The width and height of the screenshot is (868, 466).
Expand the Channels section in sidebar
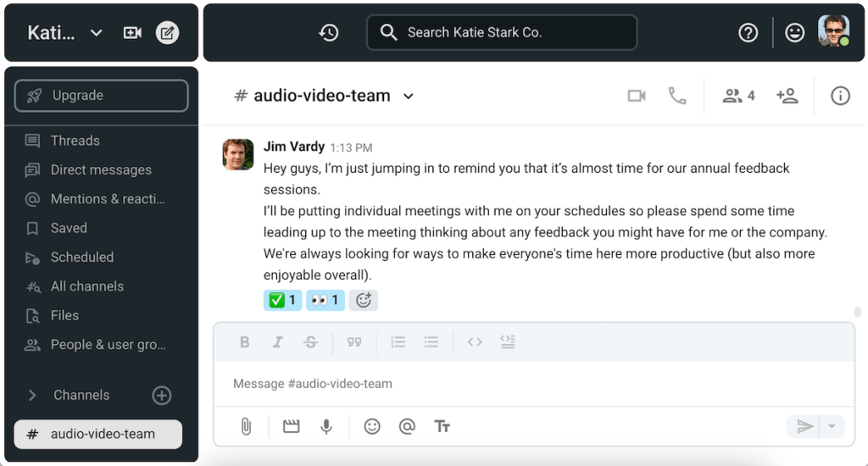33,395
